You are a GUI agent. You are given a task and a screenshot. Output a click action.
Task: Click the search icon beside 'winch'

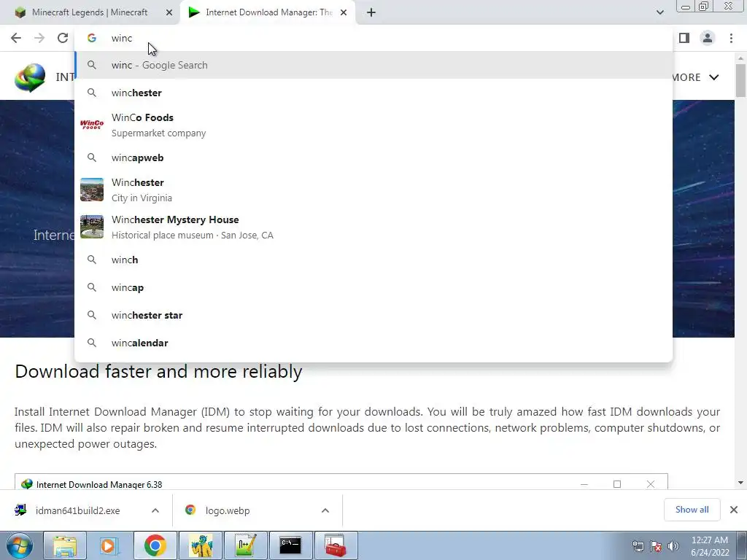point(91,260)
